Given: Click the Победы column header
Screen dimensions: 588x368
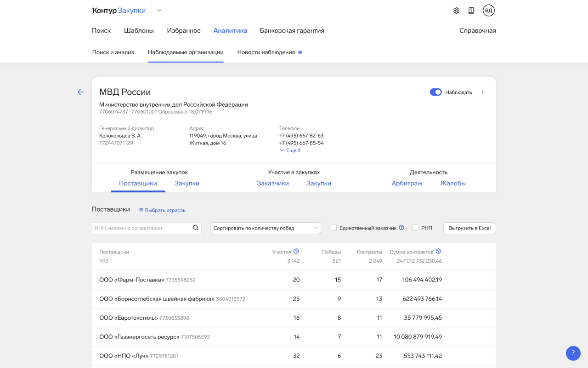Looking at the screenshot, I should [331, 252].
